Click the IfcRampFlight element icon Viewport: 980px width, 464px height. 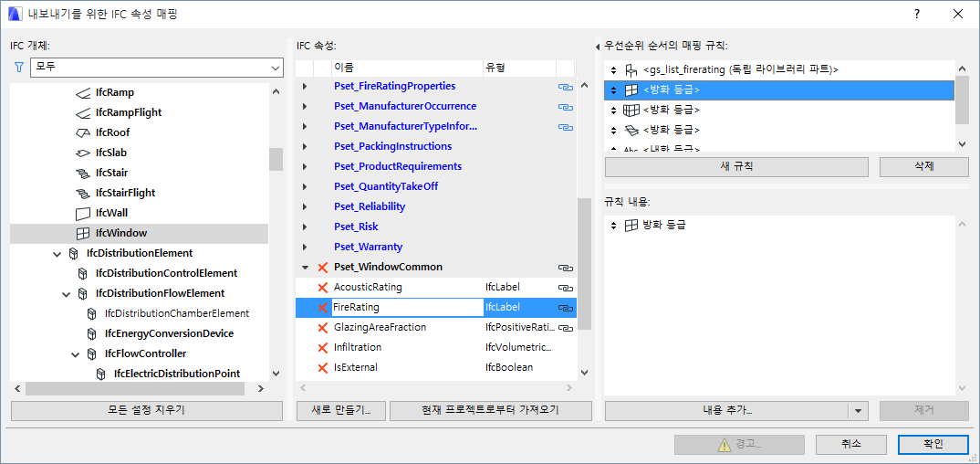click(82, 112)
